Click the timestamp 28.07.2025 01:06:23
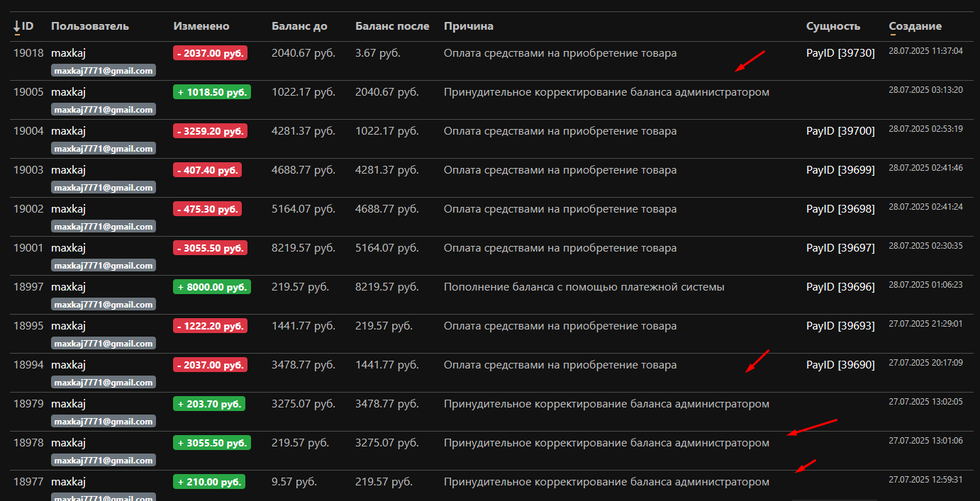The image size is (980, 501). pos(926,285)
